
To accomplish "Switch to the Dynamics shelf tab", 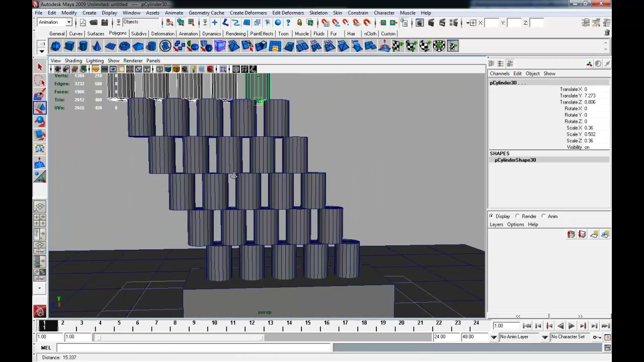I will pos(211,34).
